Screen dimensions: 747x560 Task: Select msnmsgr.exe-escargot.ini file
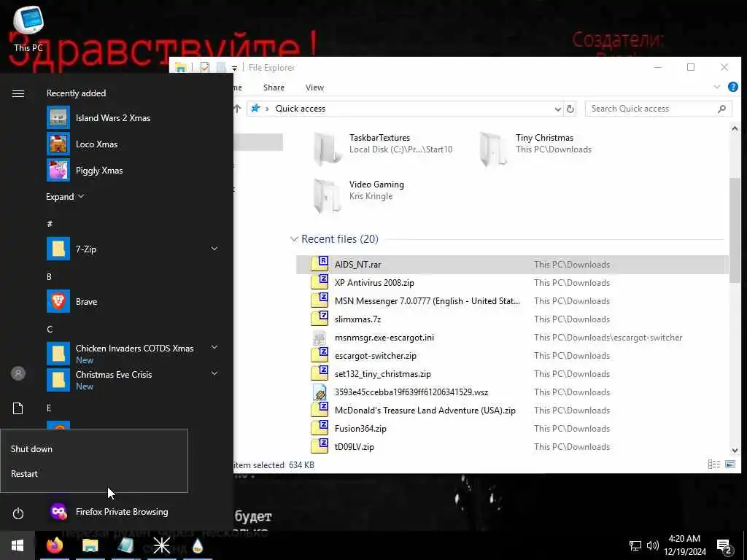coord(511,338)
